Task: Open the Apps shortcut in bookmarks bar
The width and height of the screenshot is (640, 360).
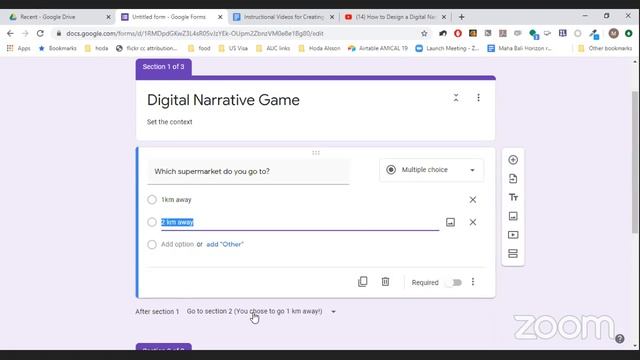Action: tap(19, 48)
